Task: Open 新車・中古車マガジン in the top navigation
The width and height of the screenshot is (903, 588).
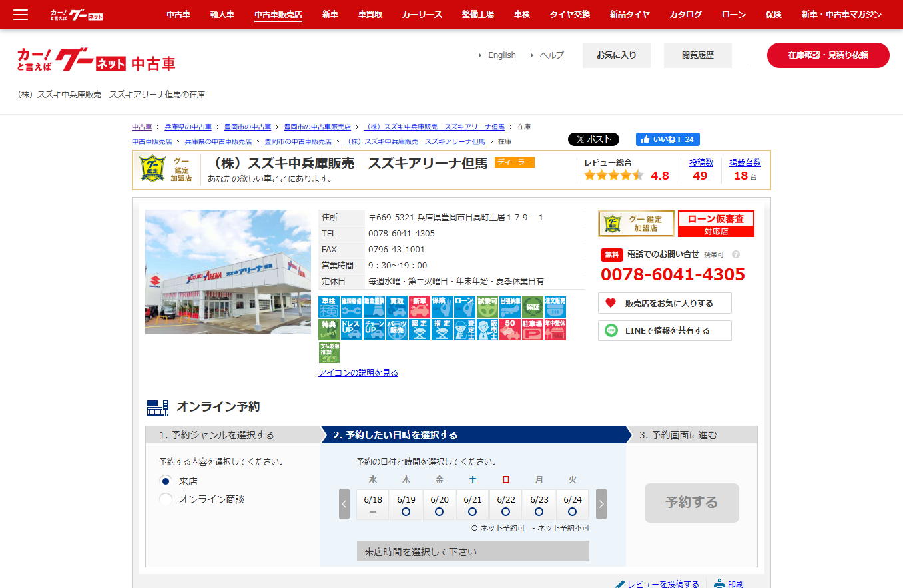Action: coord(842,14)
